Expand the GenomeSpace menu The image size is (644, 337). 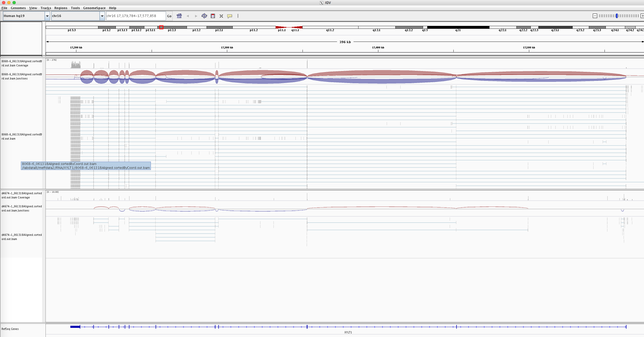coord(94,8)
